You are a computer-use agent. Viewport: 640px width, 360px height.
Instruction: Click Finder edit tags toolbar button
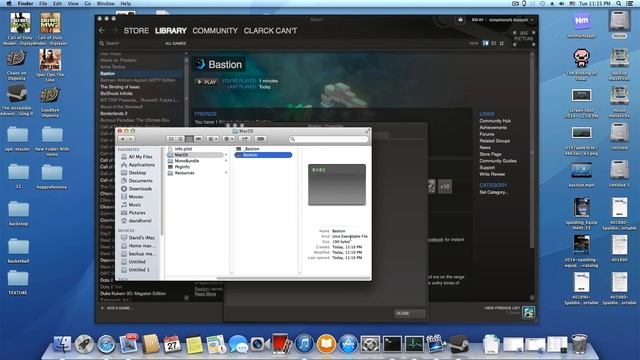tap(261, 139)
